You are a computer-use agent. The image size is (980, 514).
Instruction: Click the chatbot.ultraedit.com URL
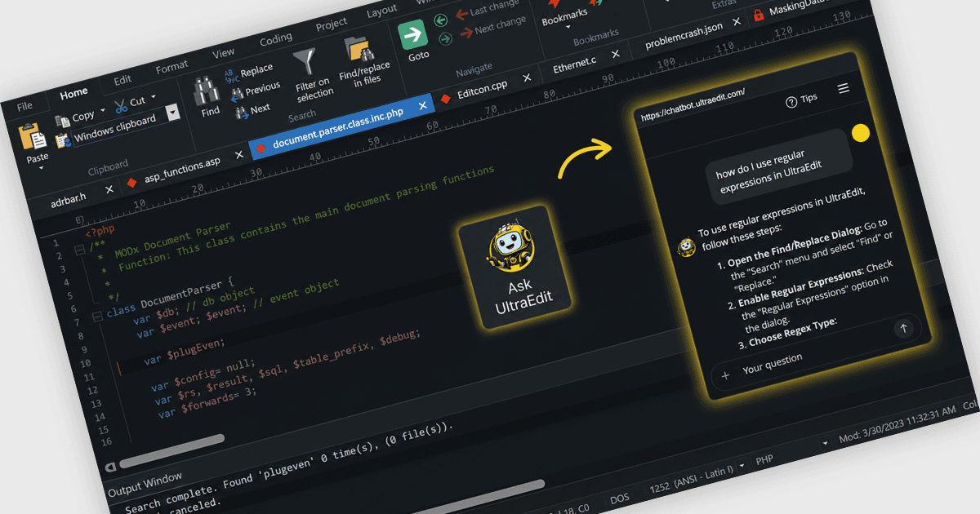click(693, 106)
